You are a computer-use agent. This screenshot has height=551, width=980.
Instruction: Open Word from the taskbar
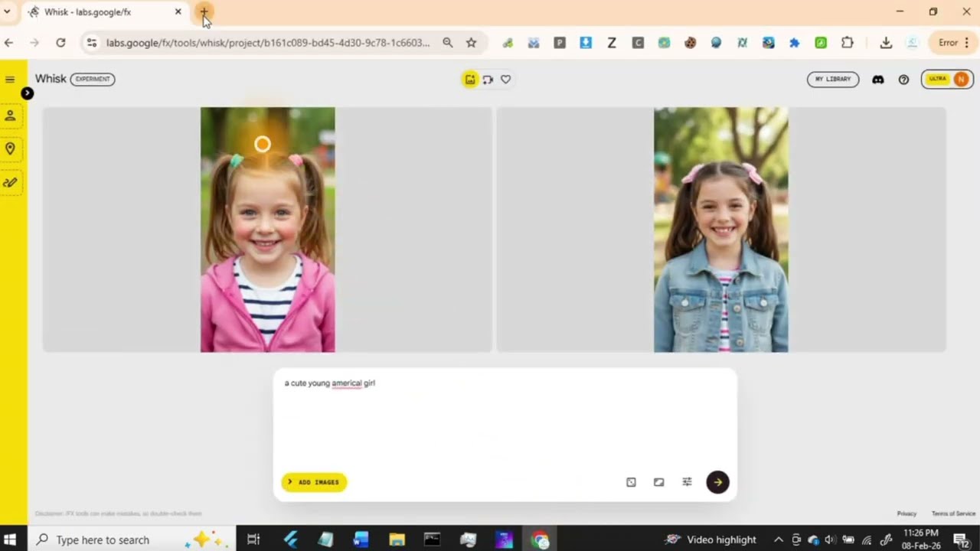pyautogui.click(x=361, y=540)
